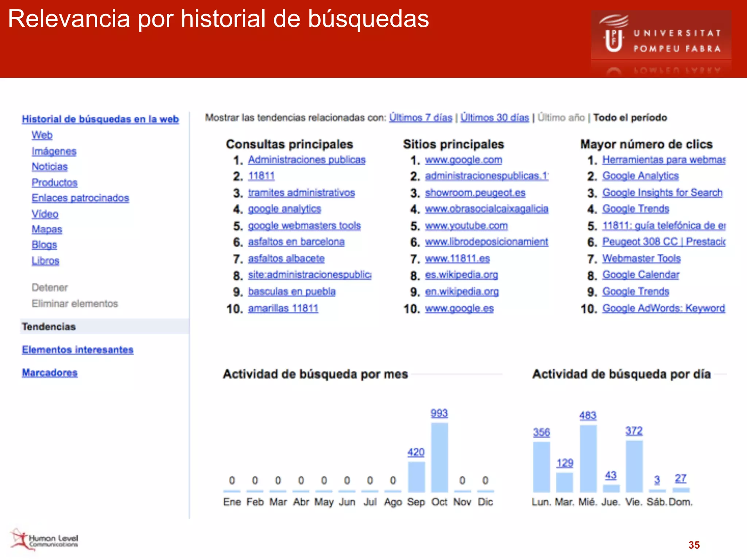Screen dimensions: 747x560
Task: Open google analytics query link
Action: click(x=285, y=209)
